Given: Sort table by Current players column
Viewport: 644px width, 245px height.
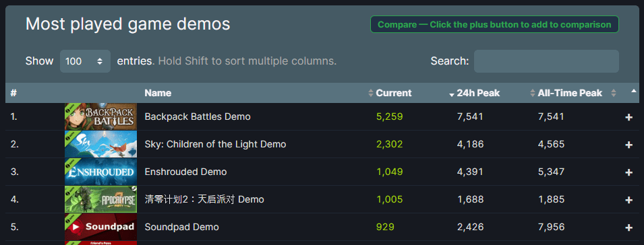Looking at the screenshot, I should 393,93.
